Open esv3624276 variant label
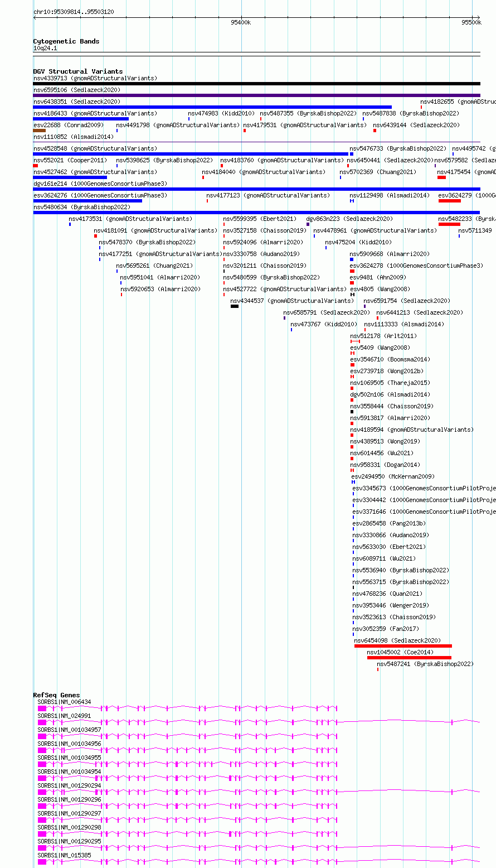Screen dimensions: 496x868 tap(100, 195)
